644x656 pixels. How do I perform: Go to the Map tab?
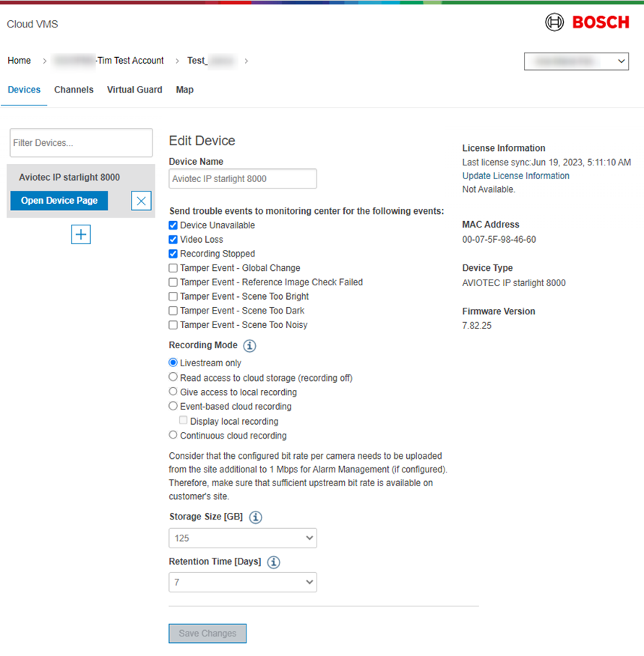(x=184, y=90)
